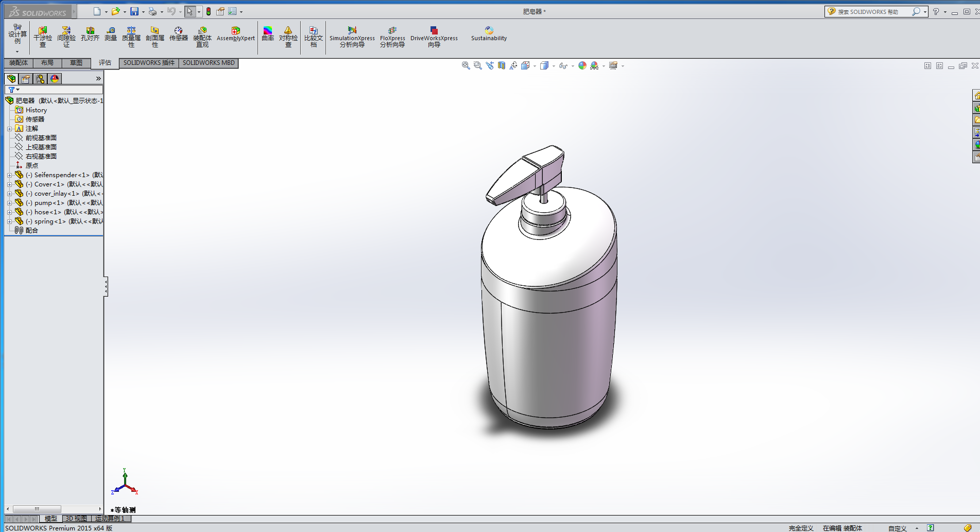Select History in the feature tree
Image resolution: width=980 pixels, height=532 pixels.
click(36, 110)
